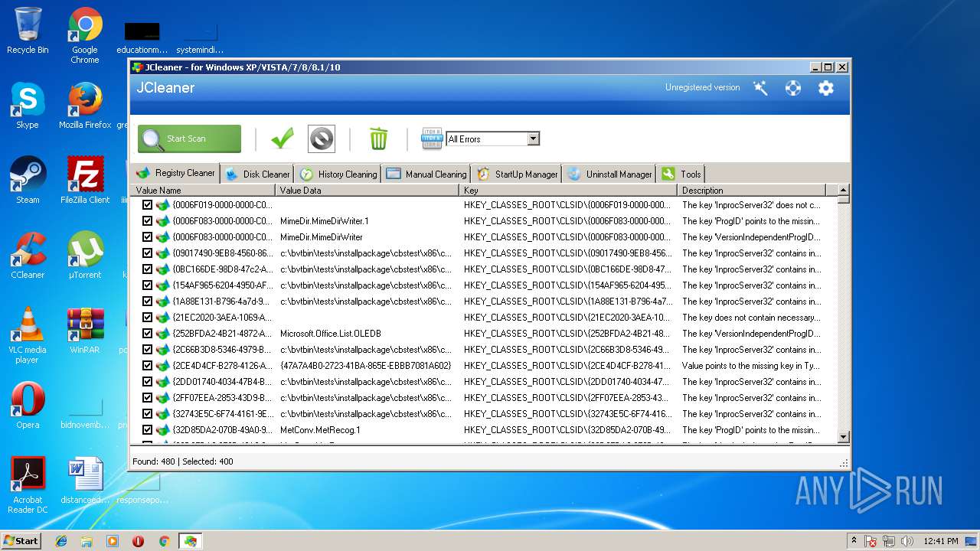980x551 pixels.
Task: Start the registry scan
Action: click(x=189, y=139)
